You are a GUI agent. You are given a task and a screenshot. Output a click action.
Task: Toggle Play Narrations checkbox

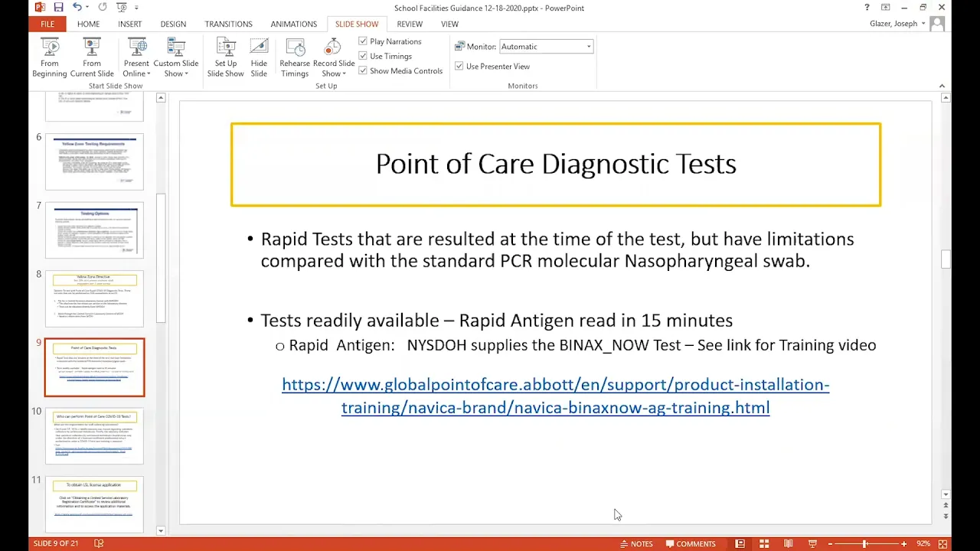pyautogui.click(x=363, y=41)
